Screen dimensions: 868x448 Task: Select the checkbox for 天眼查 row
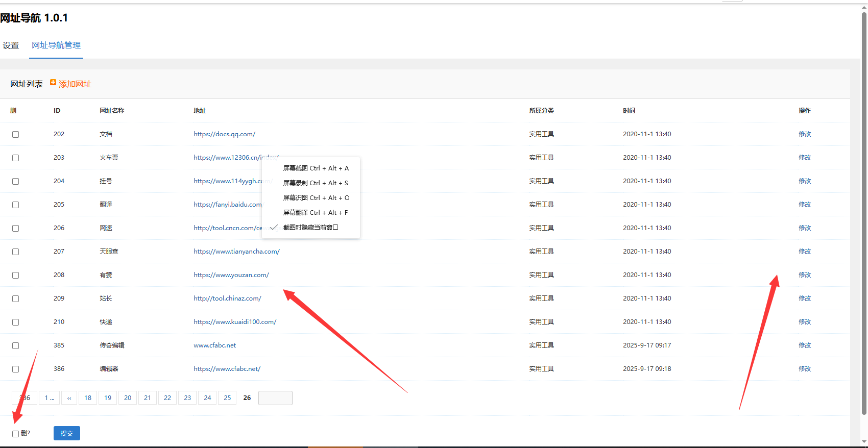coord(16,252)
